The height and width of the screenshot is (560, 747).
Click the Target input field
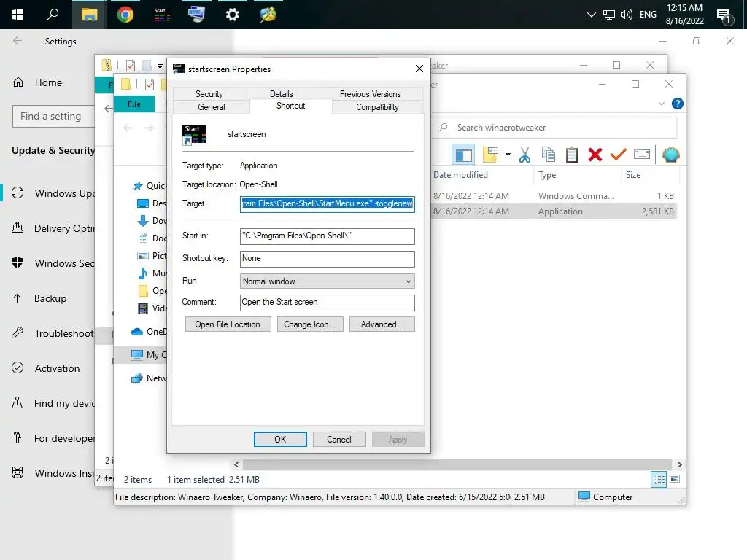coord(328,204)
